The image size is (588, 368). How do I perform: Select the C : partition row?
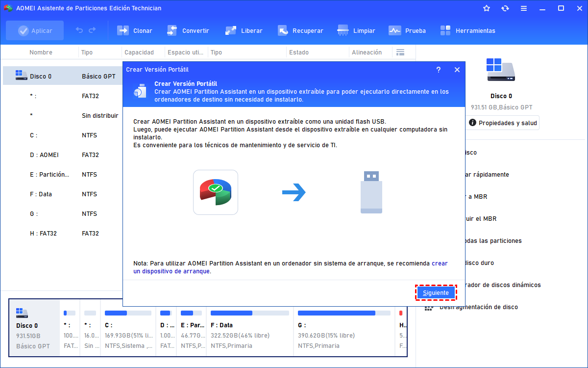tap(63, 135)
